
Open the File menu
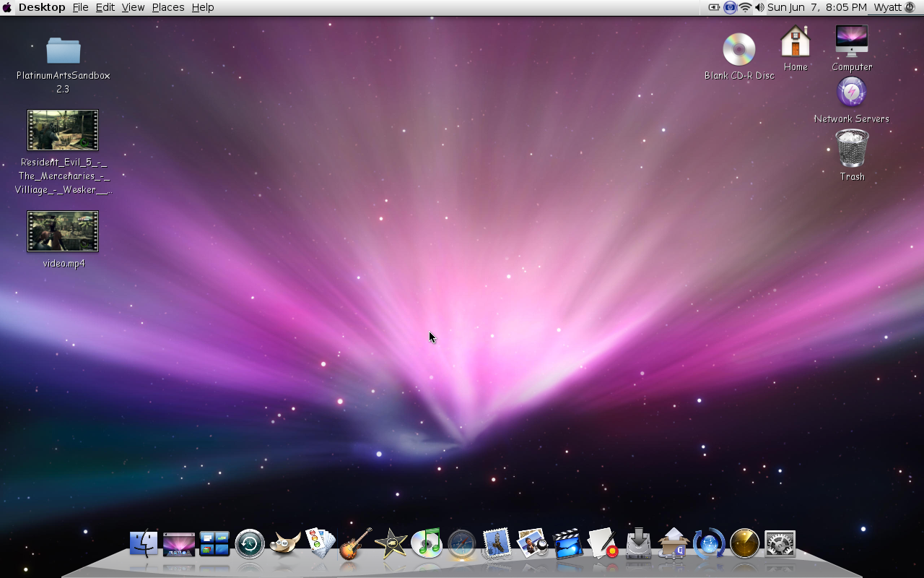[x=80, y=7]
